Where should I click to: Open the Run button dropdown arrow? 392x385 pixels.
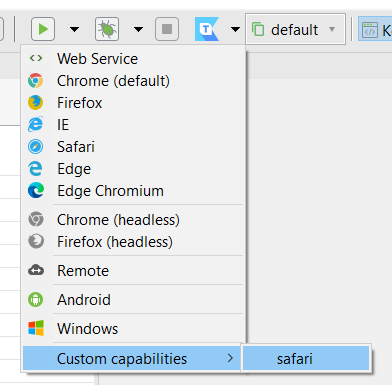[x=74, y=30]
